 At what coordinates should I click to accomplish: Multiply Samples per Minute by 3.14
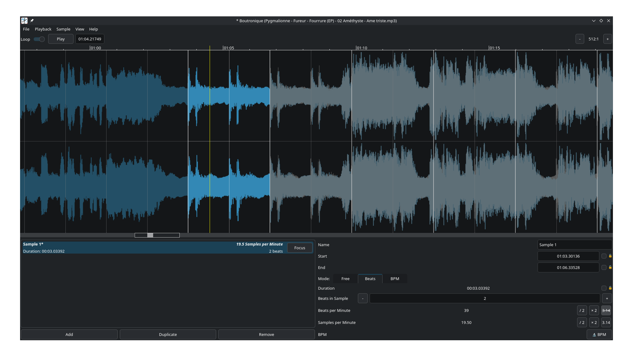tap(606, 322)
